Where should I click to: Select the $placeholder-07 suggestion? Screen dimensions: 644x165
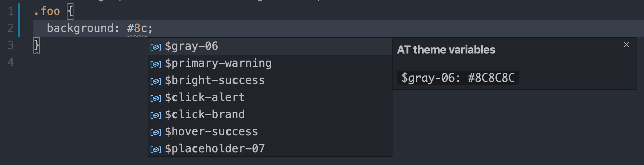270,149
